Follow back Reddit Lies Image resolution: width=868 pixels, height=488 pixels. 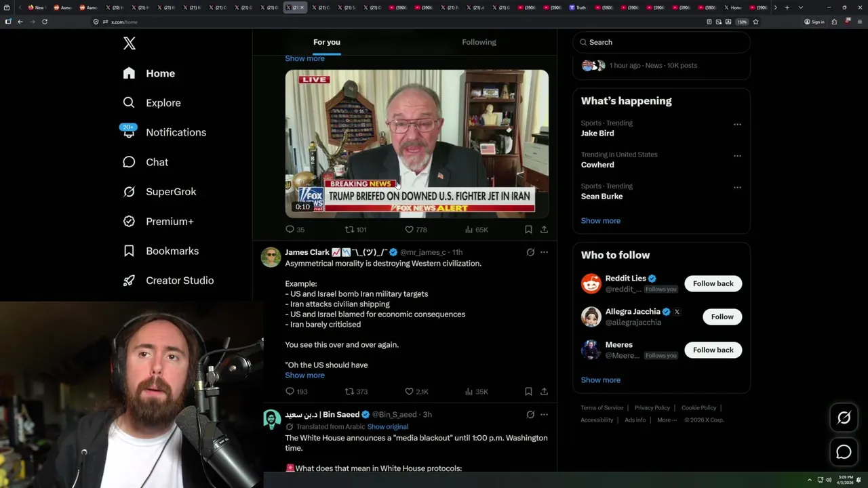pyautogui.click(x=713, y=283)
